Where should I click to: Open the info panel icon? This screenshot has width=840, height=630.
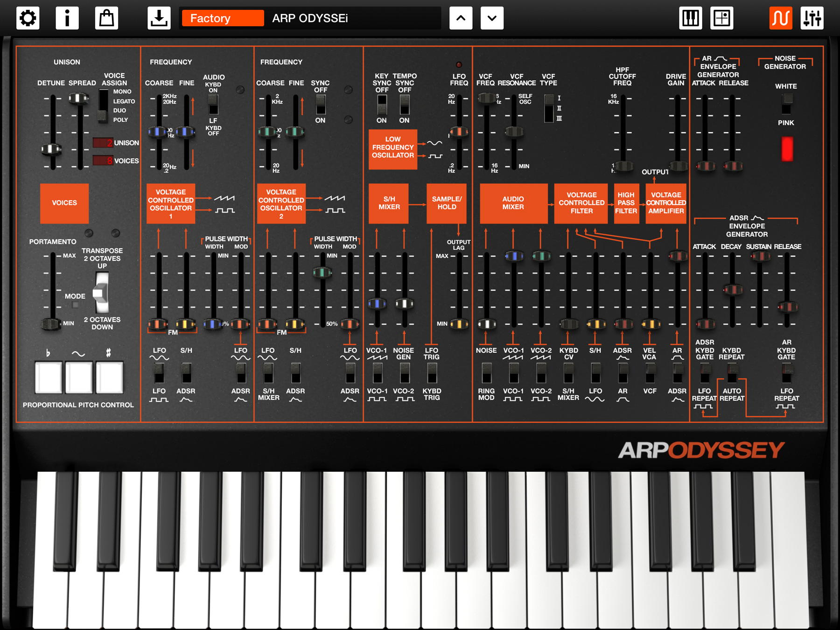tap(67, 18)
